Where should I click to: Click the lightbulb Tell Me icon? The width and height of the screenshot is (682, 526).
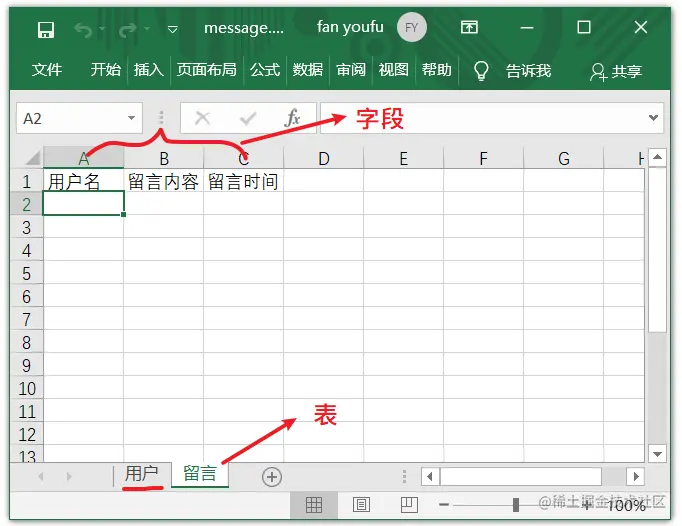[481, 70]
